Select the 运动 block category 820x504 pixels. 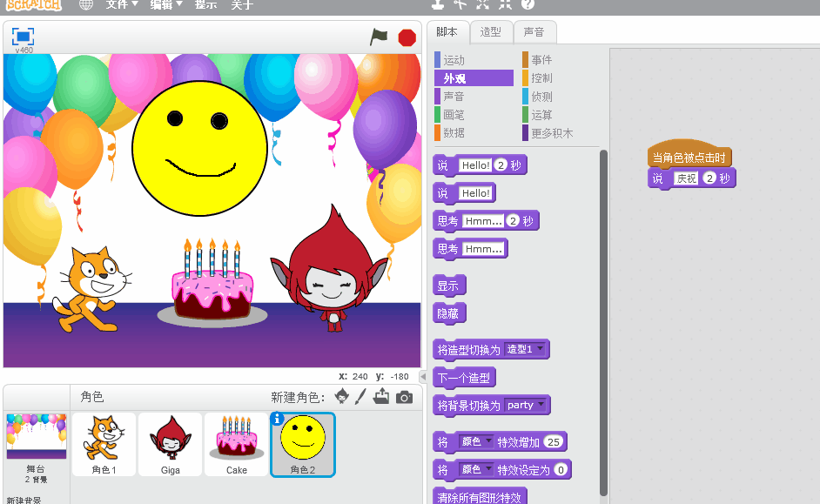474,59
